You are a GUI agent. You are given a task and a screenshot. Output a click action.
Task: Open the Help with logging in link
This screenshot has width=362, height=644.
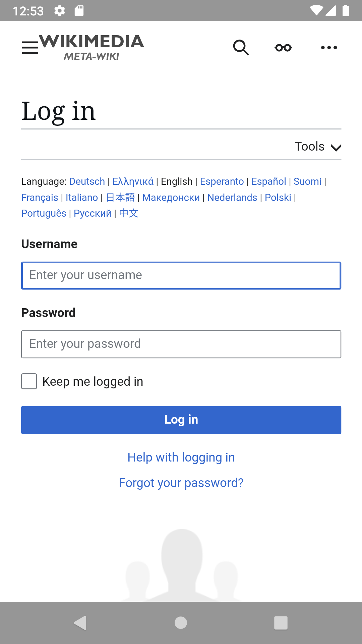[x=181, y=458]
